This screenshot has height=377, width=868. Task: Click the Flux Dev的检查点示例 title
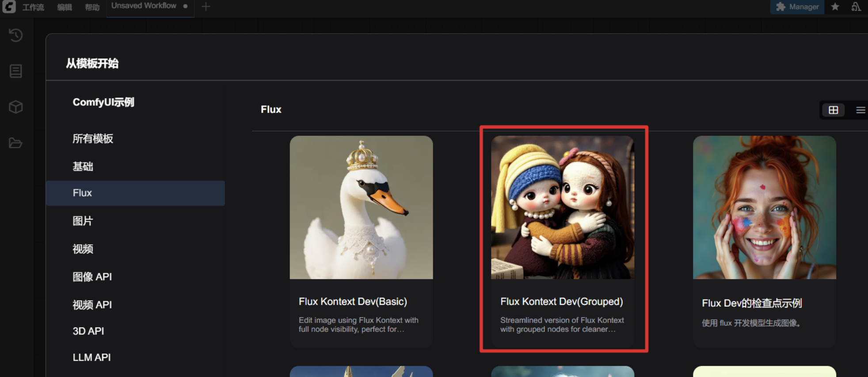tap(752, 303)
